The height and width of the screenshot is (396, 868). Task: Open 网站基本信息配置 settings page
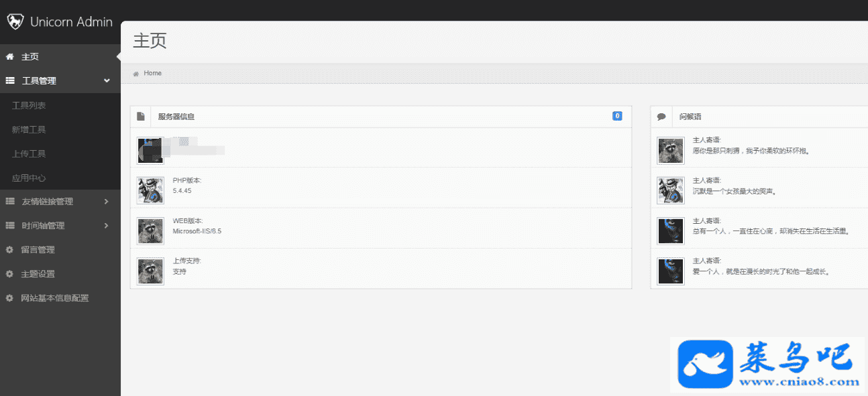pos(55,298)
